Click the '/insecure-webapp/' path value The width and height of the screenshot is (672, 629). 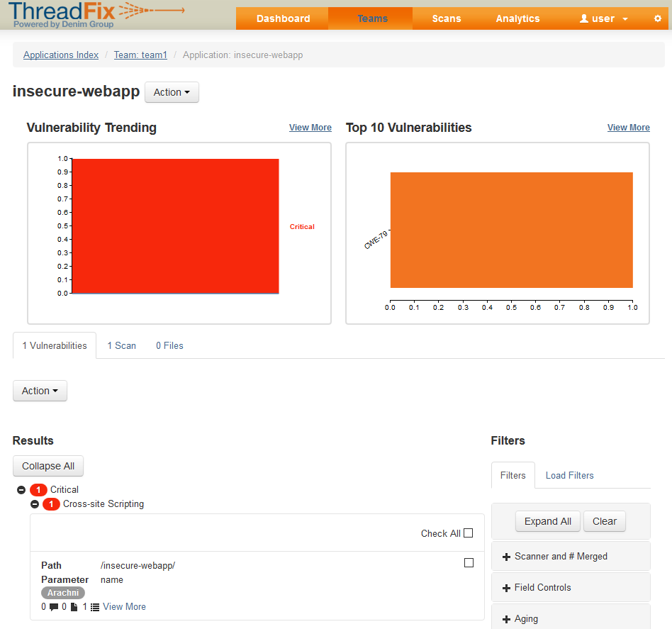tap(138, 566)
